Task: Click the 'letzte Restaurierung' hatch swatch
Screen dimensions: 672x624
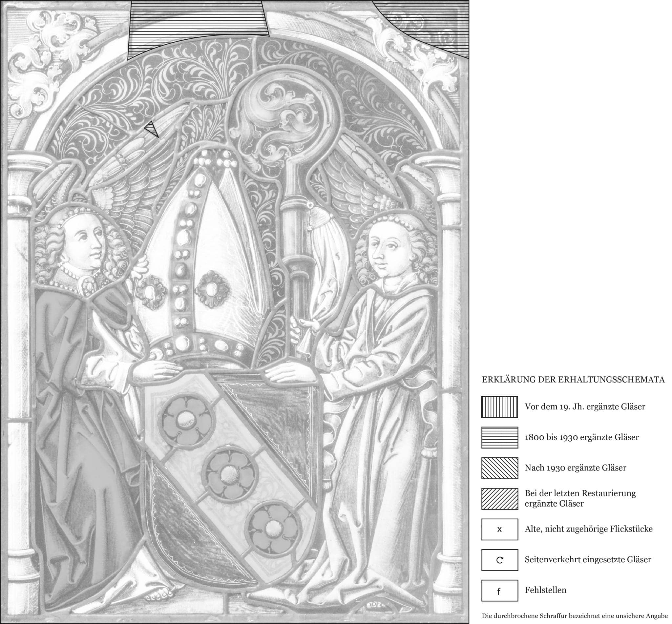Action: [x=499, y=498]
